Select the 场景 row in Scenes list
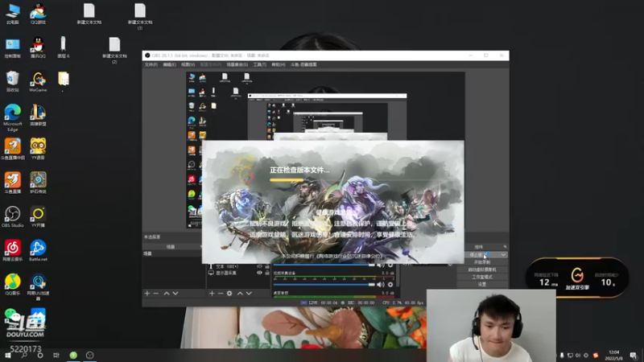The height and width of the screenshot is (362, 644). click(x=173, y=253)
